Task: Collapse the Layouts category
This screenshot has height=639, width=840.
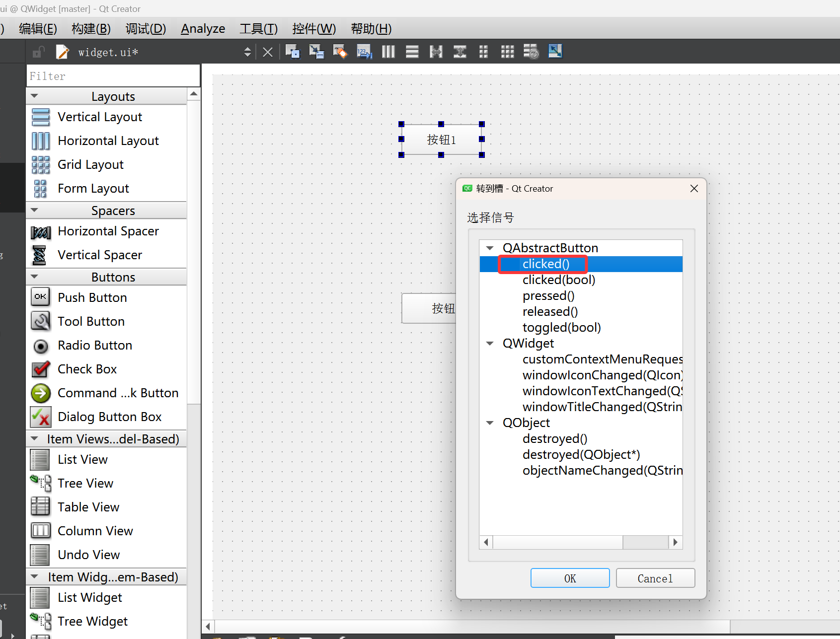Action: tap(34, 96)
